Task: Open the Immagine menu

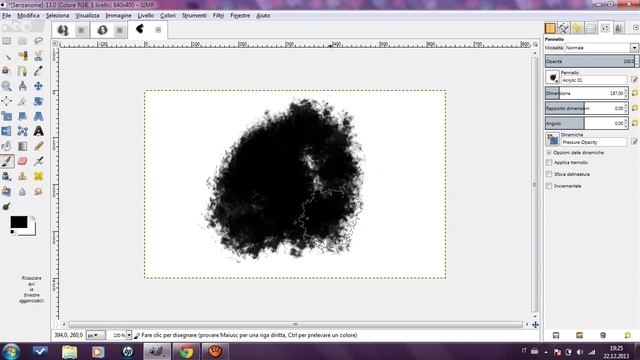Action: tap(118, 16)
